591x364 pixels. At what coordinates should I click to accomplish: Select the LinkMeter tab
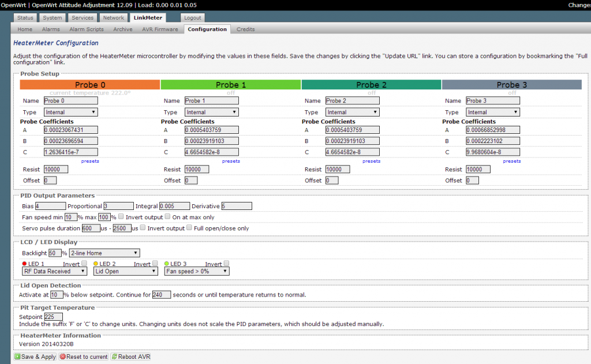(148, 18)
